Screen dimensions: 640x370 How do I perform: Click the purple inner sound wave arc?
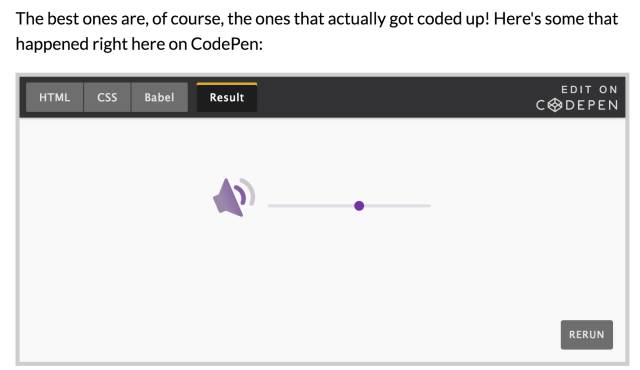coord(241,195)
